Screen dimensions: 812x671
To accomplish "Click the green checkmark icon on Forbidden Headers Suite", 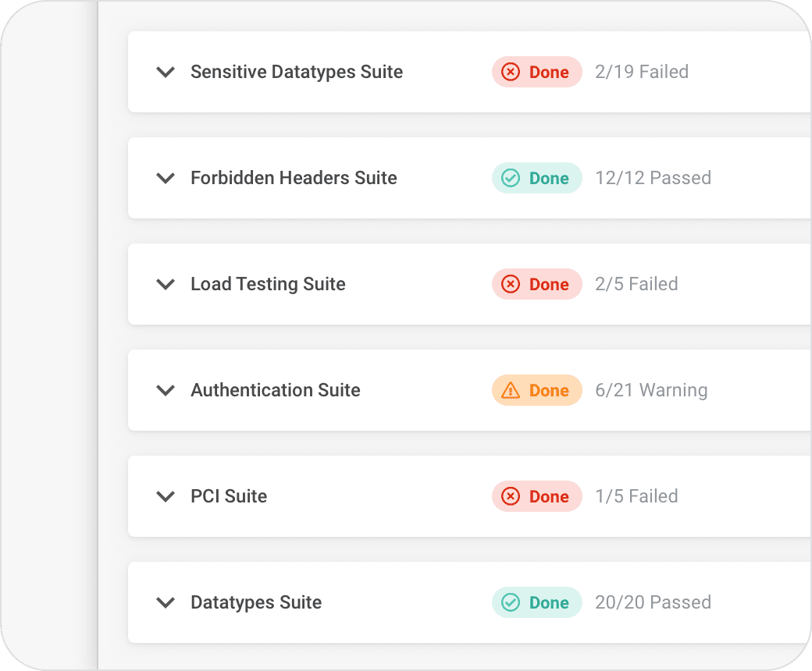I will coord(510,178).
